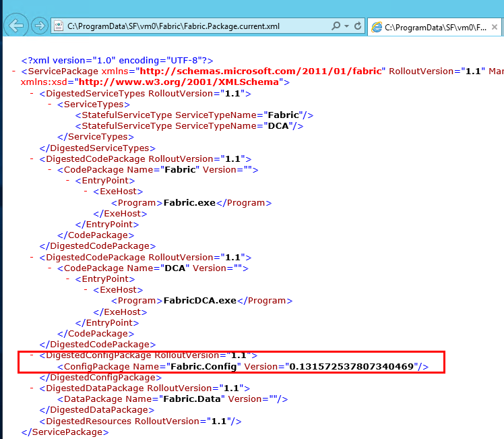This screenshot has height=439, width=504.
Task: Click the address bar search magnifier icon
Action: 336,26
